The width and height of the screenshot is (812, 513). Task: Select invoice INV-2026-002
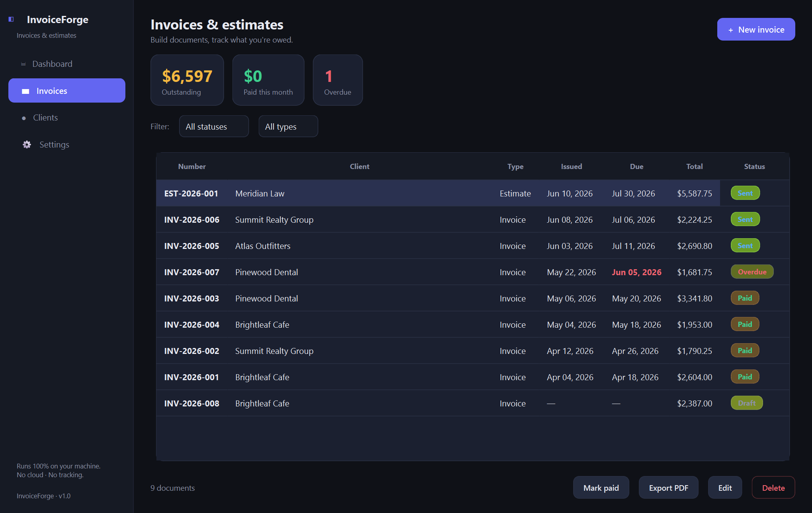point(472,351)
